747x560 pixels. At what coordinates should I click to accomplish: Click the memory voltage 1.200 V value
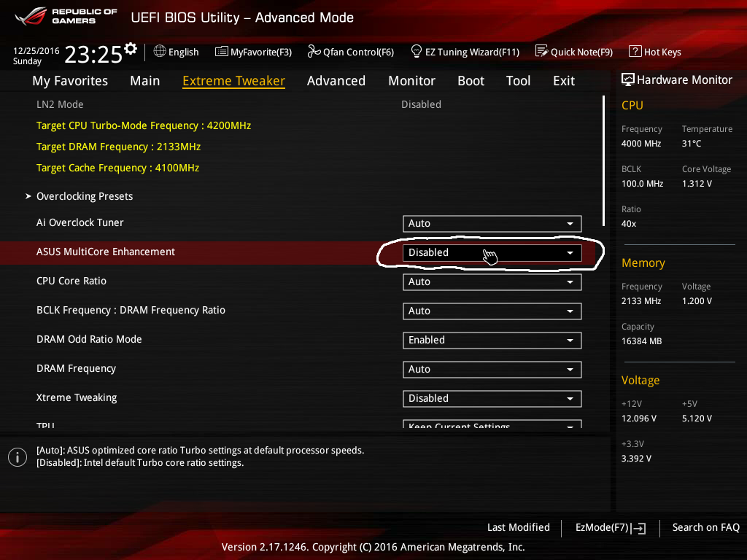pyautogui.click(x=697, y=301)
